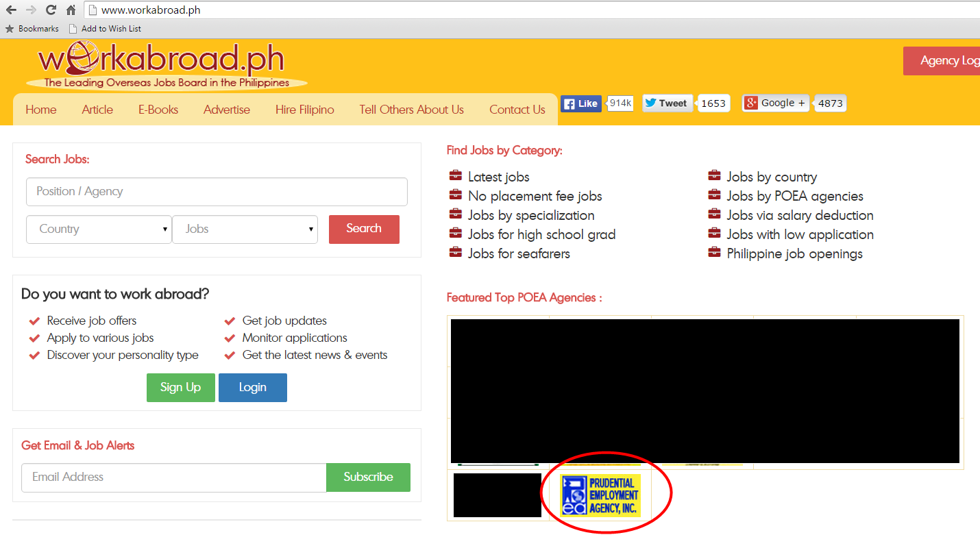This screenshot has height=535, width=980.
Task: Click briefcase icon beside Jobs via salary deduction
Action: click(x=715, y=214)
